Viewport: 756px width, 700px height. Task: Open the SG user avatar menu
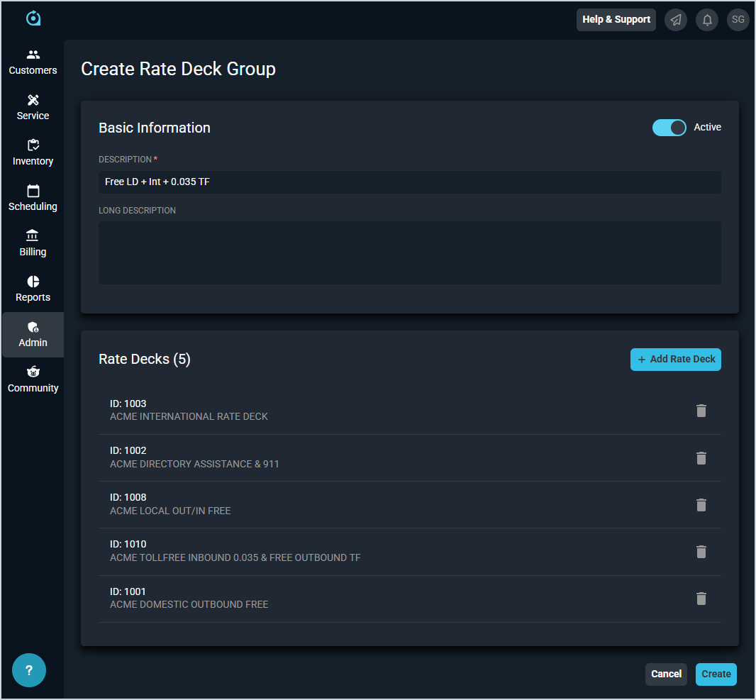(x=738, y=20)
